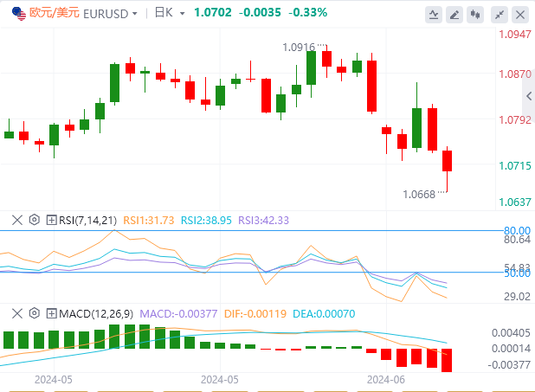
Task: Select the last red candlestick near 1.0715
Action: click(x=447, y=161)
